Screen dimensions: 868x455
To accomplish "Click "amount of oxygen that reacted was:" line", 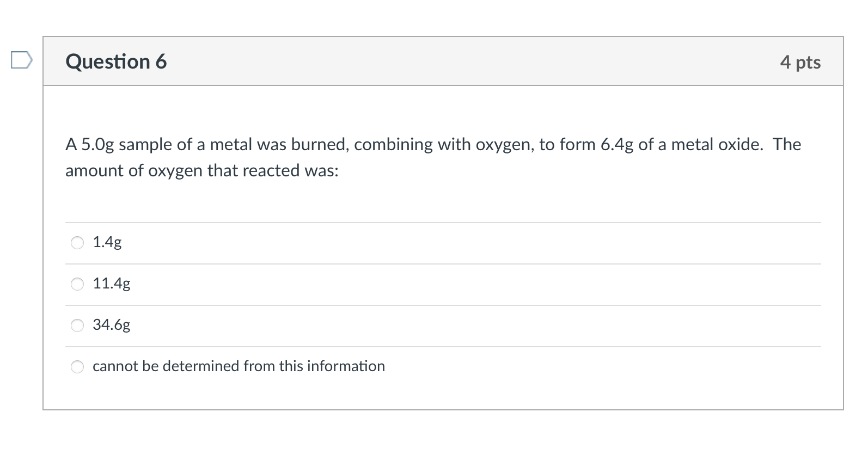I will point(201,171).
